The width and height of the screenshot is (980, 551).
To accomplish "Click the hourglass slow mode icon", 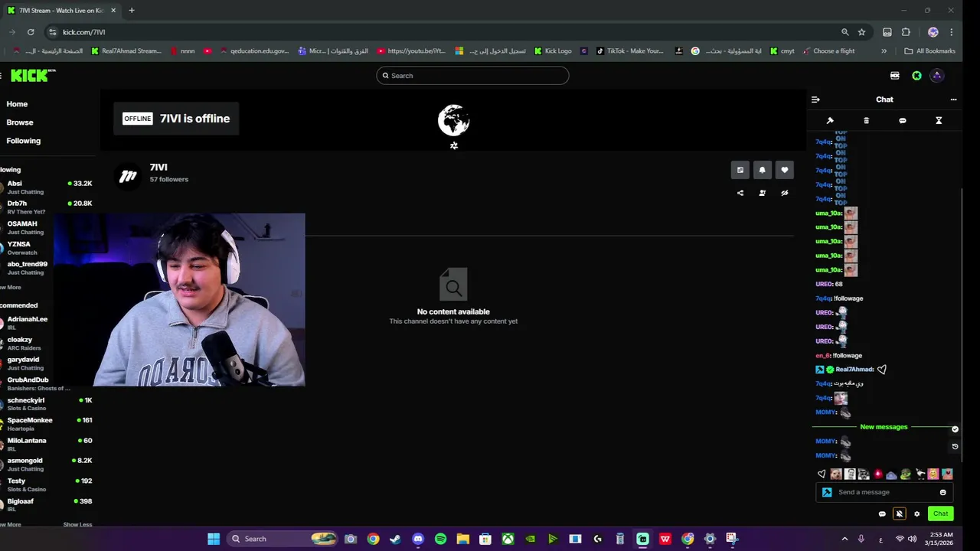I will click(x=939, y=120).
